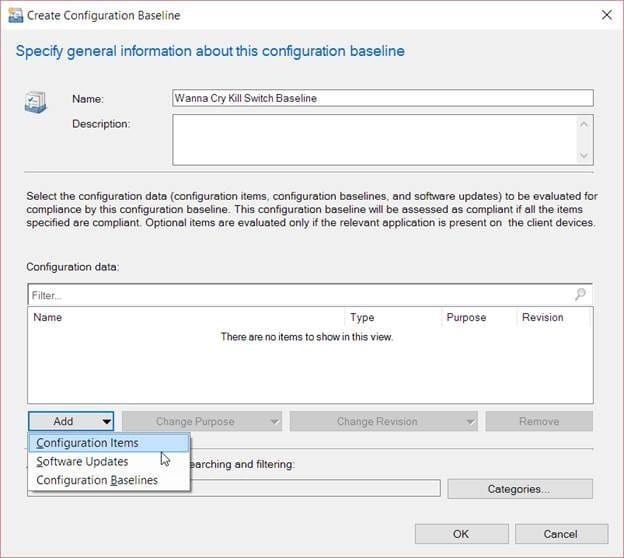Click the 'Configuration data:' label
The width and height of the screenshot is (624, 558).
point(73,267)
